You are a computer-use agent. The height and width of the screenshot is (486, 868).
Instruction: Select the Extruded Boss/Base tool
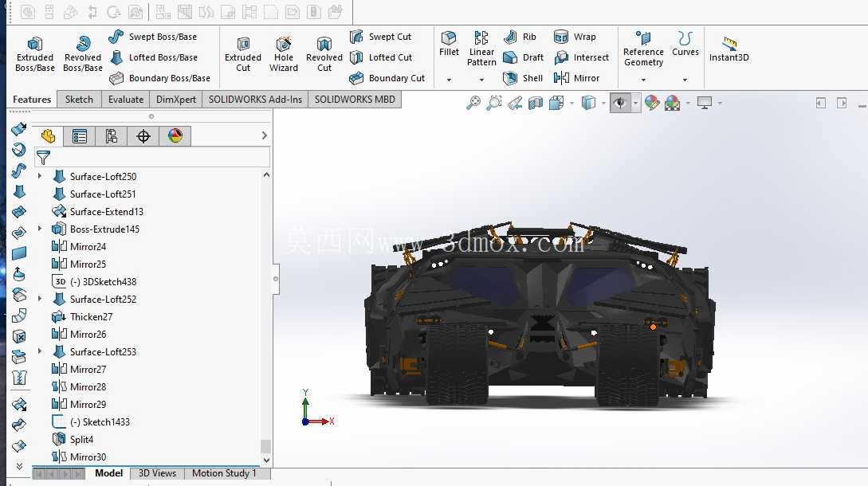[35, 53]
